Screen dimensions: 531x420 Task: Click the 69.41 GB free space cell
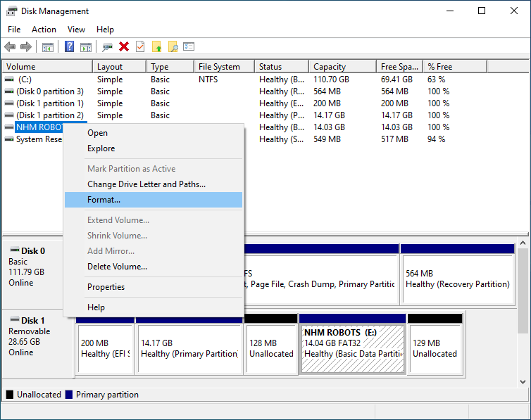[x=397, y=79]
